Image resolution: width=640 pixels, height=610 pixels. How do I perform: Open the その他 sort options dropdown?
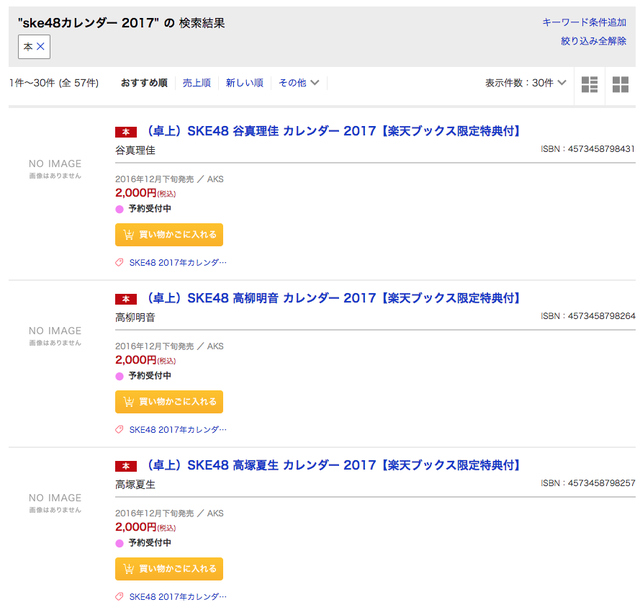click(x=298, y=83)
